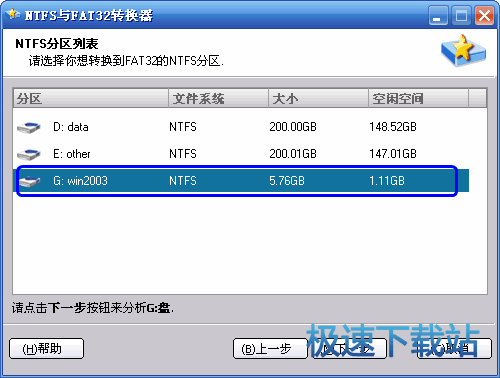Click free space value 147.01GB

coord(393,154)
